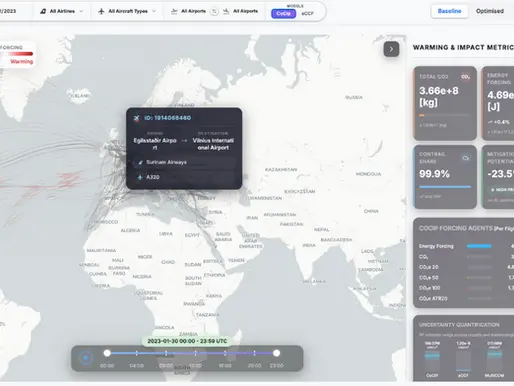
Task: Click Egilsstaðir Airport origin text
Action: tap(155, 144)
